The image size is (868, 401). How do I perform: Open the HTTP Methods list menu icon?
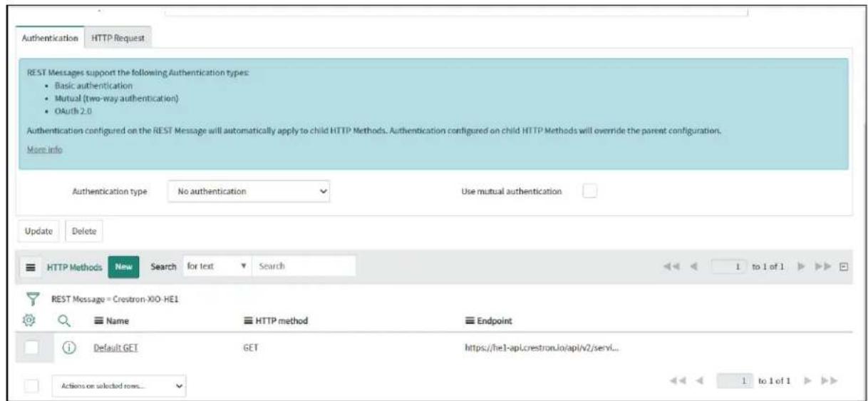[30, 266]
